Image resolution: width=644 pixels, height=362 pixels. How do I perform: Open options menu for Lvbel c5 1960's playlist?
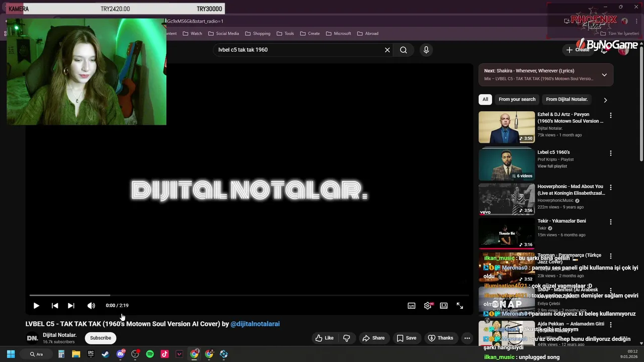[x=611, y=153]
